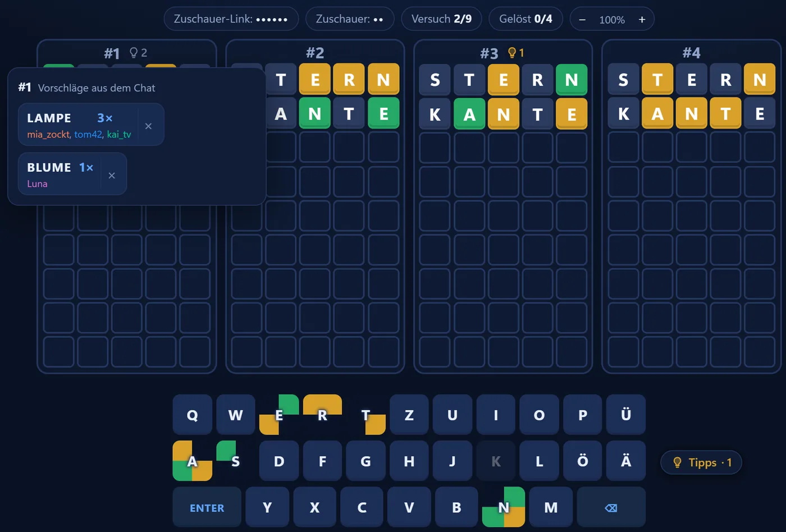
Task: Remove the BLUME suggestion via its X
Action: pos(112,175)
